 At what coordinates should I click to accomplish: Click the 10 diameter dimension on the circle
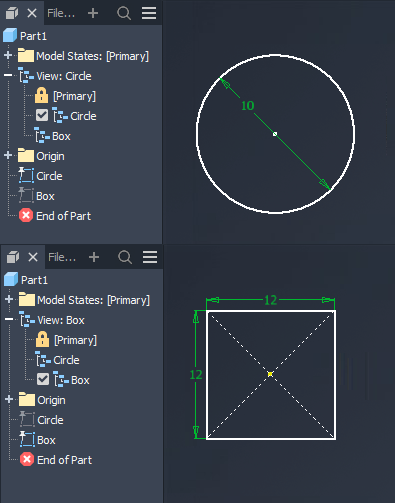[248, 106]
